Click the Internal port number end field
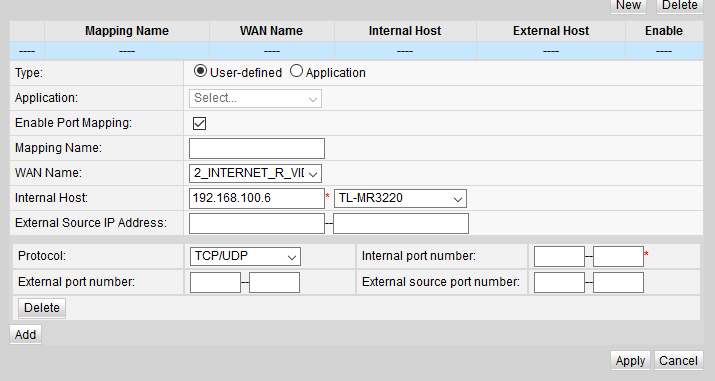Image resolution: width=715 pixels, height=381 pixels. point(618,257)
